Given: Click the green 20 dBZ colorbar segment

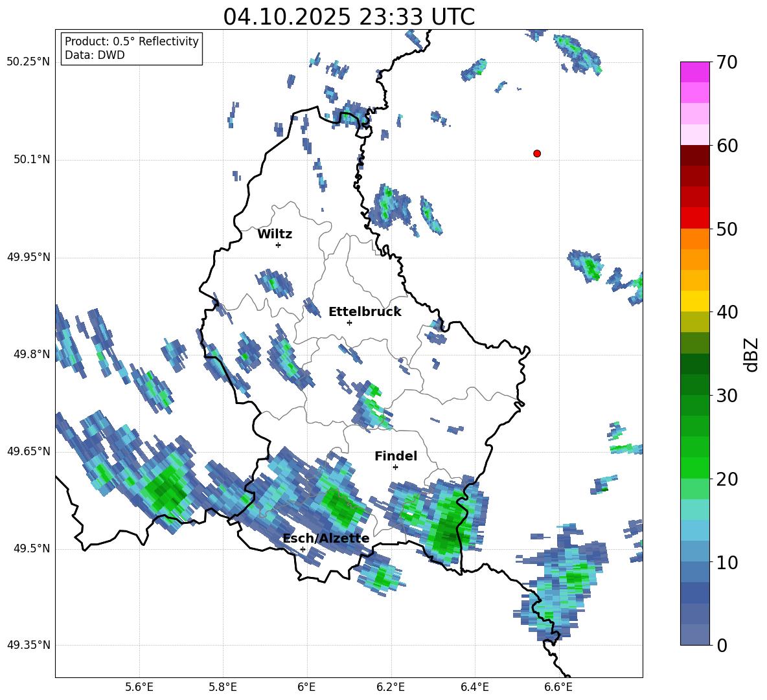Looking at the screenshot, I should tap(695, 468).
